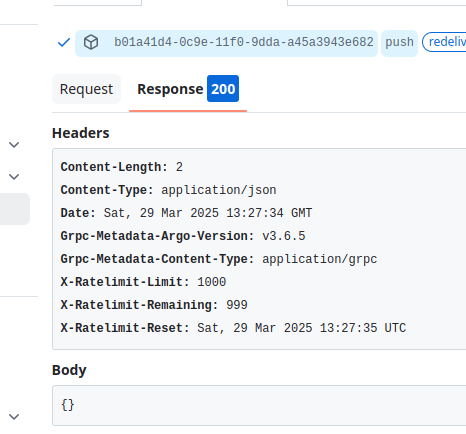
Task: Expand the topmost chevron in the left sidebar
Action: (14, 145)
